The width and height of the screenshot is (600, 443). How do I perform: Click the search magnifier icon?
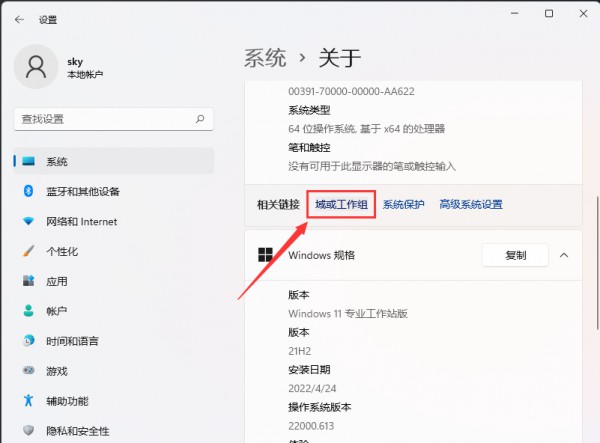[200, 119]
